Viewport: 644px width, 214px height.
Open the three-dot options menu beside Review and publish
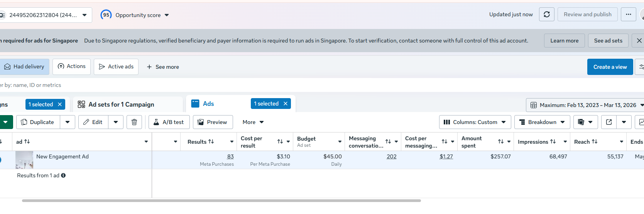point(628,15)
